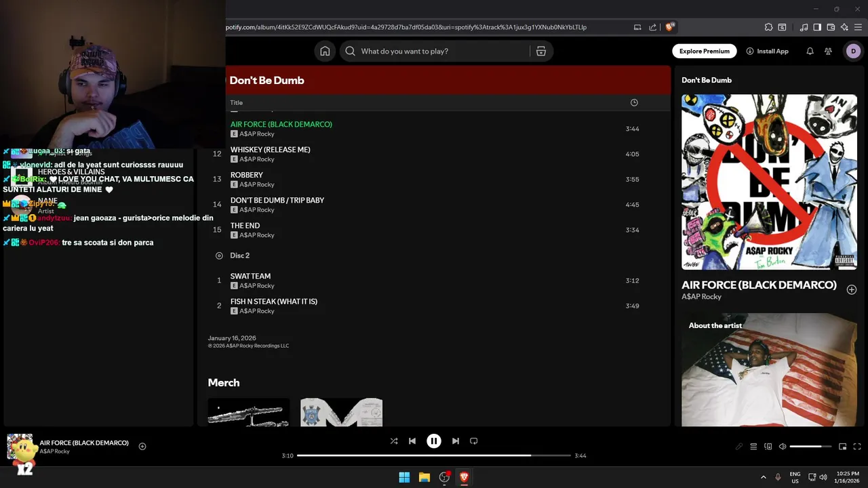Open the now-playing bar album thumbnail

click(20, 447)
